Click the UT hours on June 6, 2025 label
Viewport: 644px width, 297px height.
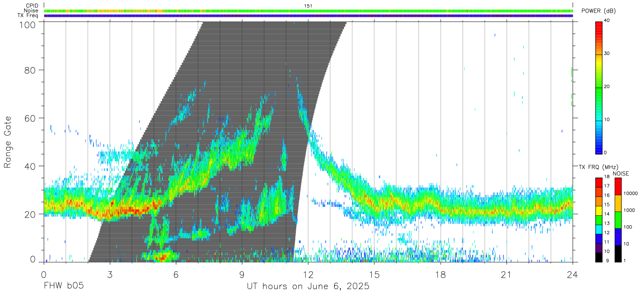point(308,287)
